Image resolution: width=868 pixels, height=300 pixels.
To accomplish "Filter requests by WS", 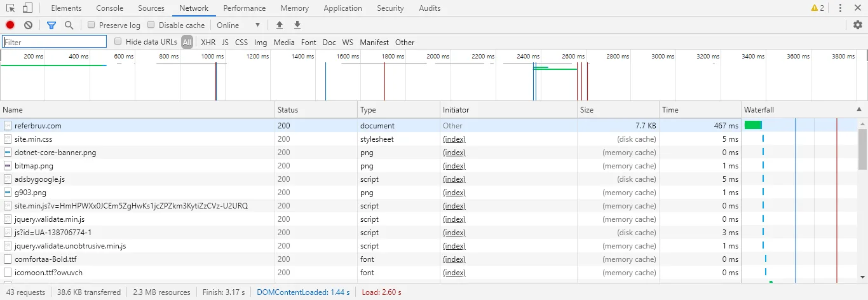I will click(348, 43).
